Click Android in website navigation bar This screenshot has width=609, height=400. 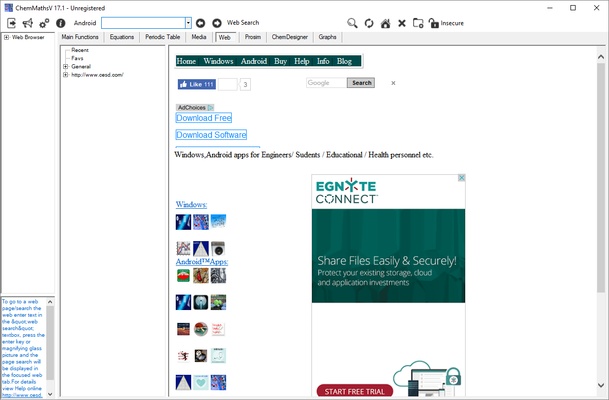tap(254, 61)
